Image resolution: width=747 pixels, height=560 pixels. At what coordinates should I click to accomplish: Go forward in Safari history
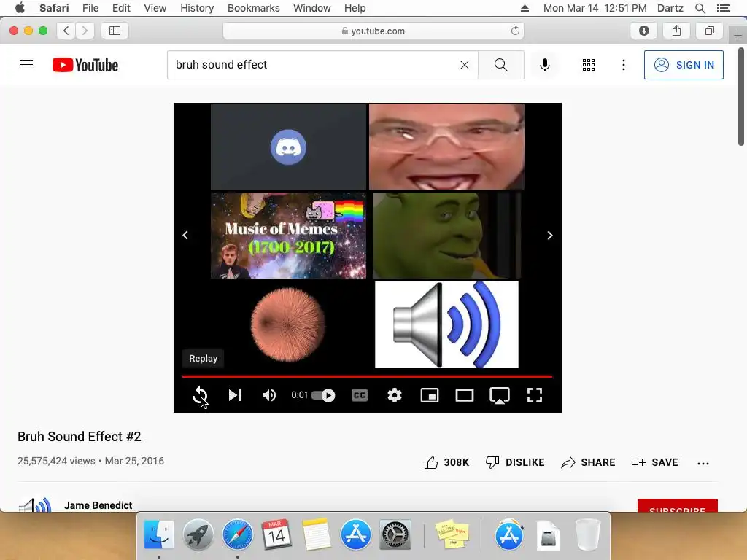(x=85, y=31)
